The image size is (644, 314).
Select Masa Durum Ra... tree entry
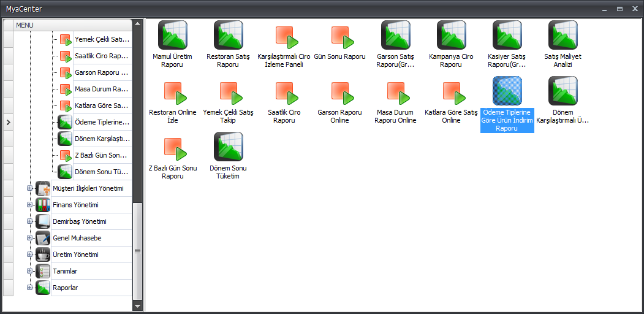102,89
